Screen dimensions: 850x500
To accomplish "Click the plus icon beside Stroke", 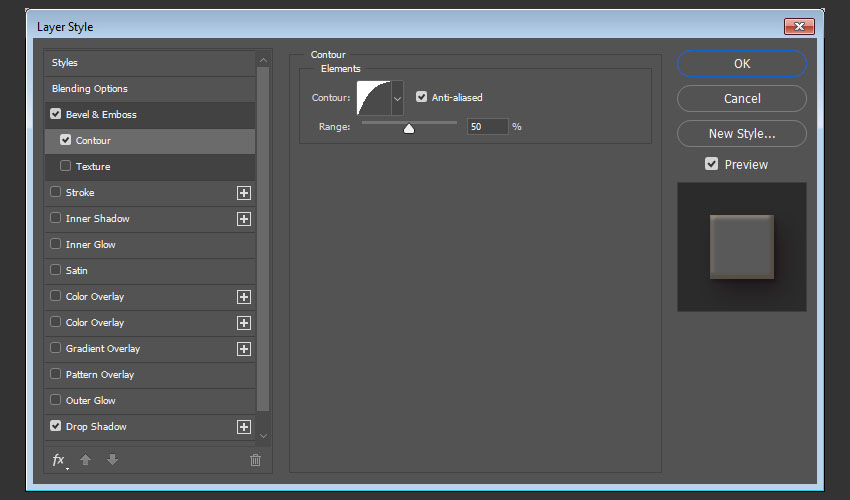I will pos(243,193).
